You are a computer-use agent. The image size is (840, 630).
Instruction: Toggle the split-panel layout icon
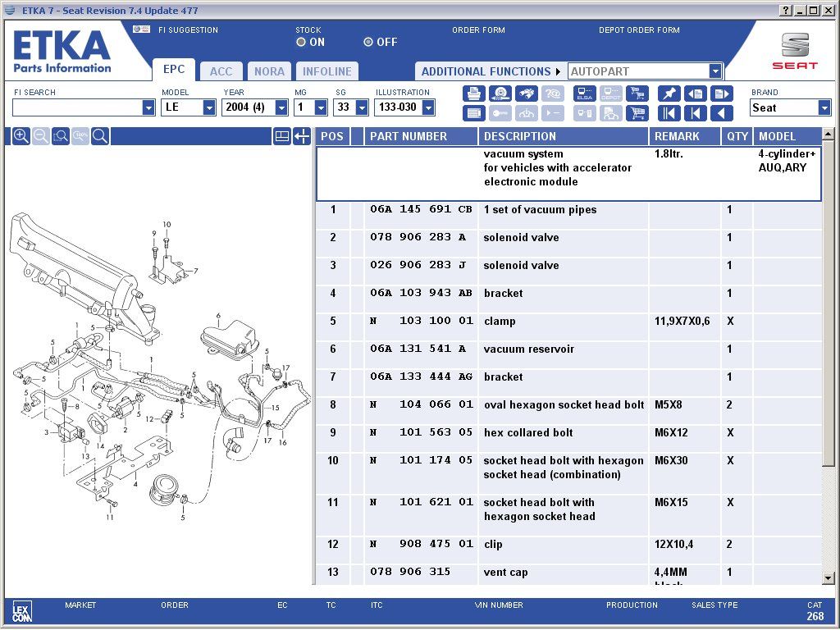(282, 136)
